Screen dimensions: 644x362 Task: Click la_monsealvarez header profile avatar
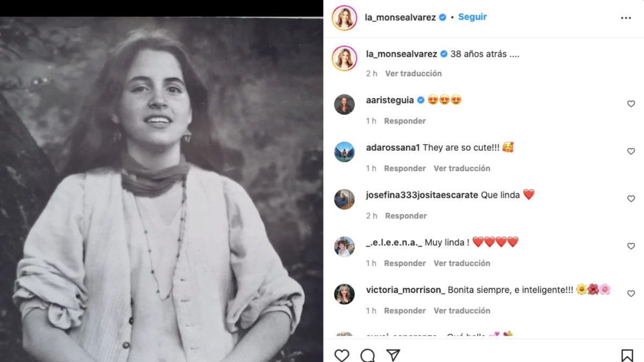click(x=344, y=18)
